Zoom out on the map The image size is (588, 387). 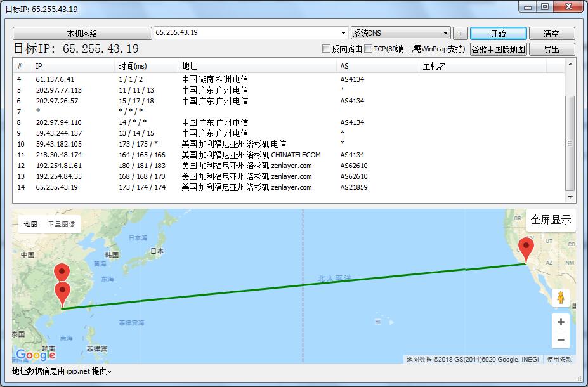(560, 340)
